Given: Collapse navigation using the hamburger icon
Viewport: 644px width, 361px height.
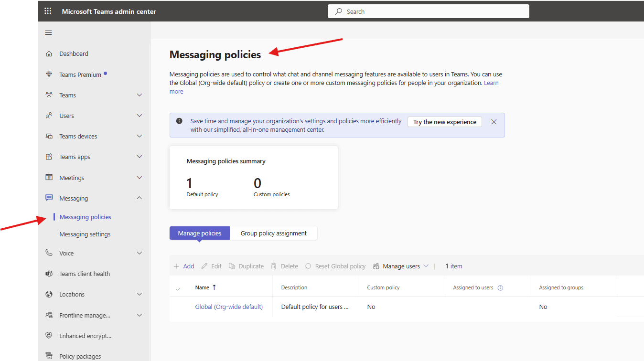Looking at the screenshot, I should click(x=48, y=32).
